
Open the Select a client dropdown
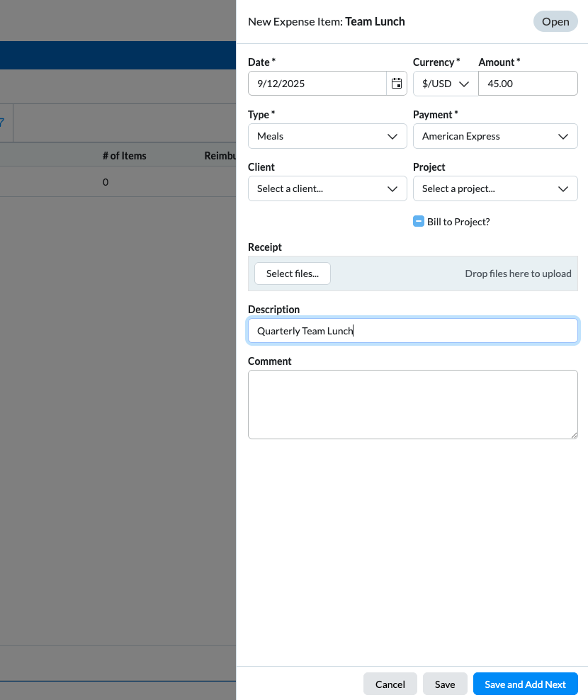(327, 189)
